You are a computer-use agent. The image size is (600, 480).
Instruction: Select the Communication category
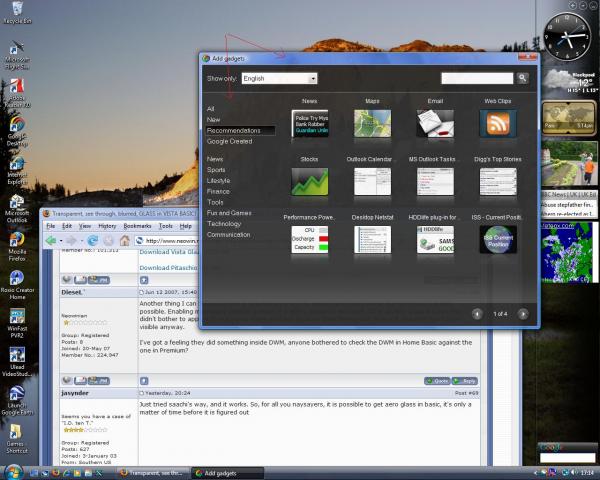228,235
